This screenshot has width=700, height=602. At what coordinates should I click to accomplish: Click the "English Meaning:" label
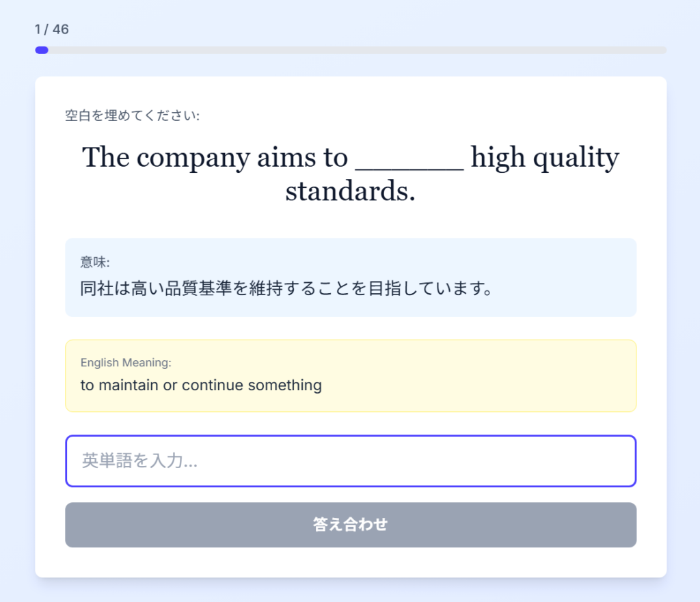pos(126,362)
